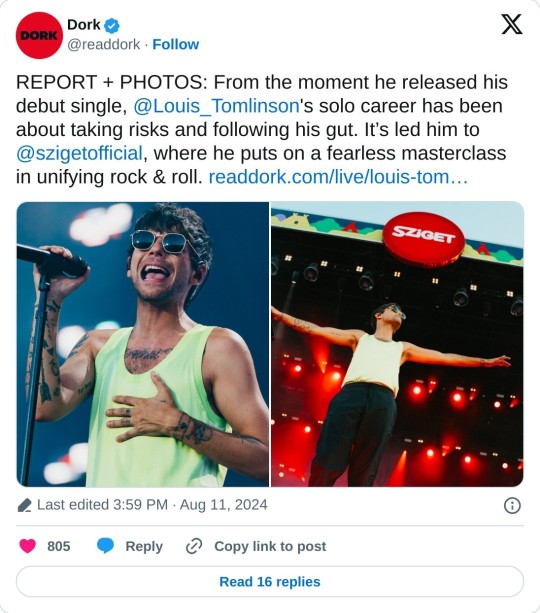The height and width of the screenshot is (613, 540).
Task: Click the blue verified badge
Action: pos(112,26)
